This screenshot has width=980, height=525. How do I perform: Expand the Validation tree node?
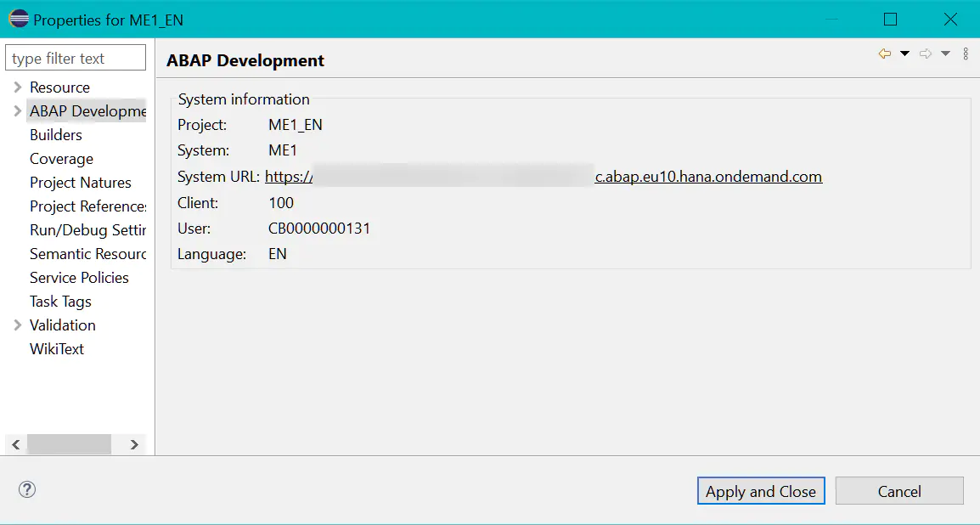pos(16,325)
